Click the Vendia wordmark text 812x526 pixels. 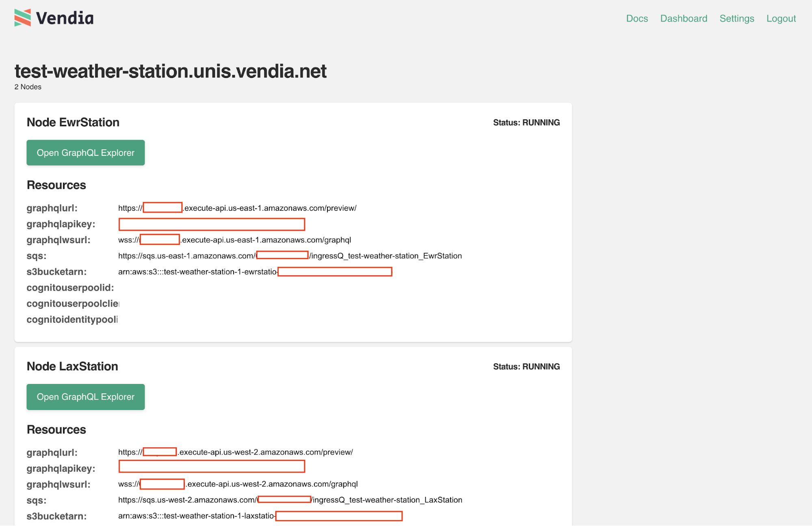point(65,18)
